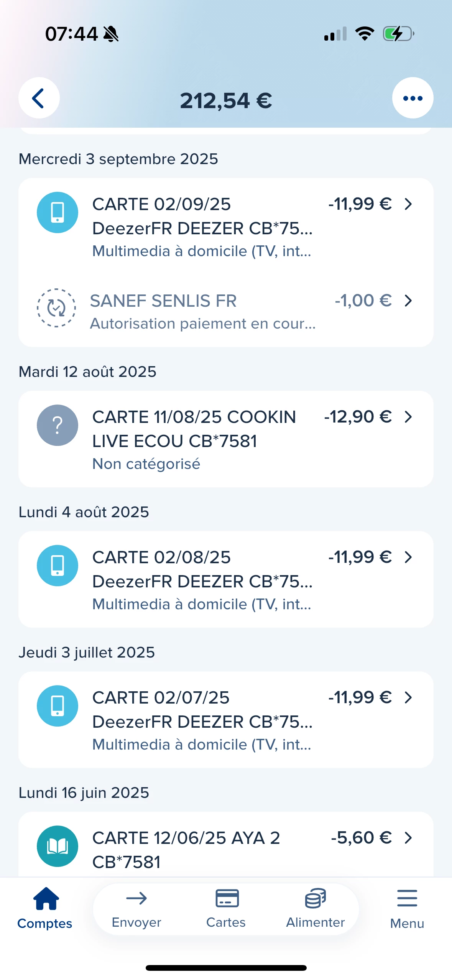The image size is (452, 980).
Task: Open the three-dots options menu
Action: tap(413, 98)
